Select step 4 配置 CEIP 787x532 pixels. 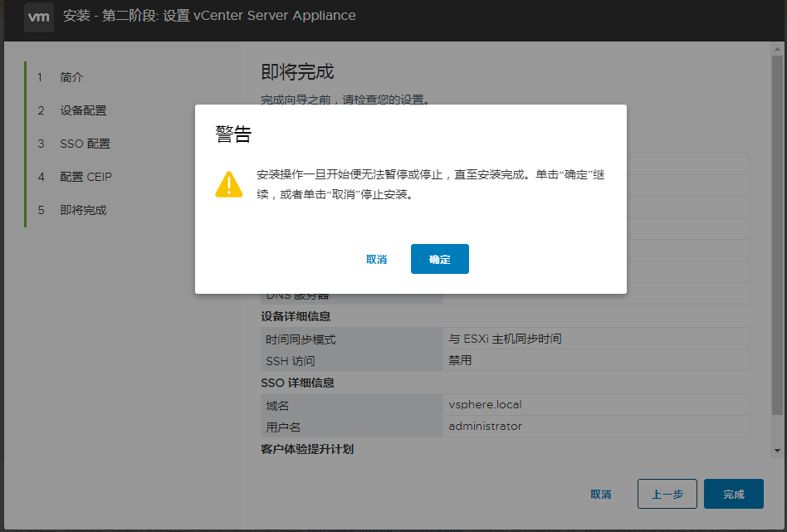coord(75,177)
